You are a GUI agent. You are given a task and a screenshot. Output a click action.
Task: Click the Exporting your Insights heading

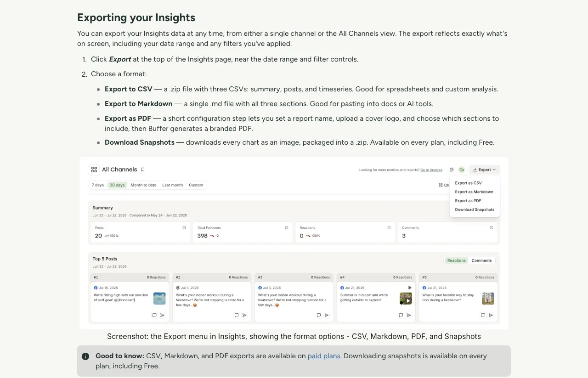(x=136, y=17)
